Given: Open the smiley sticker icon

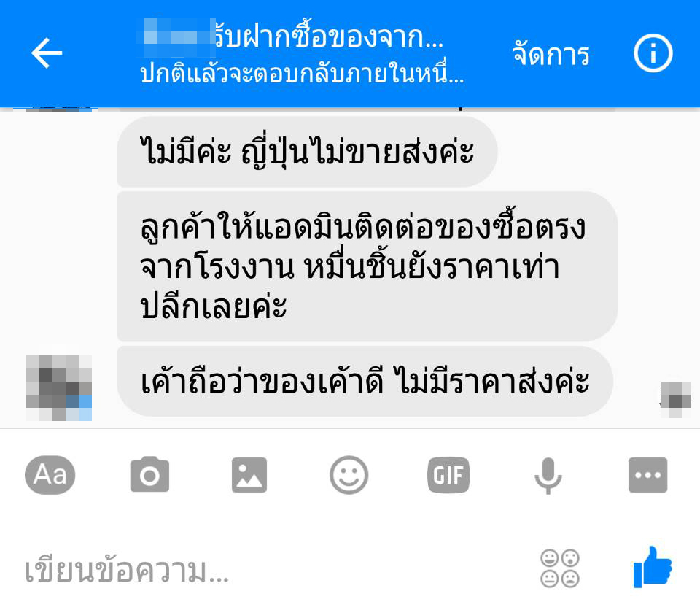Looking at the screenshot, I should click(x=349, y=475).
